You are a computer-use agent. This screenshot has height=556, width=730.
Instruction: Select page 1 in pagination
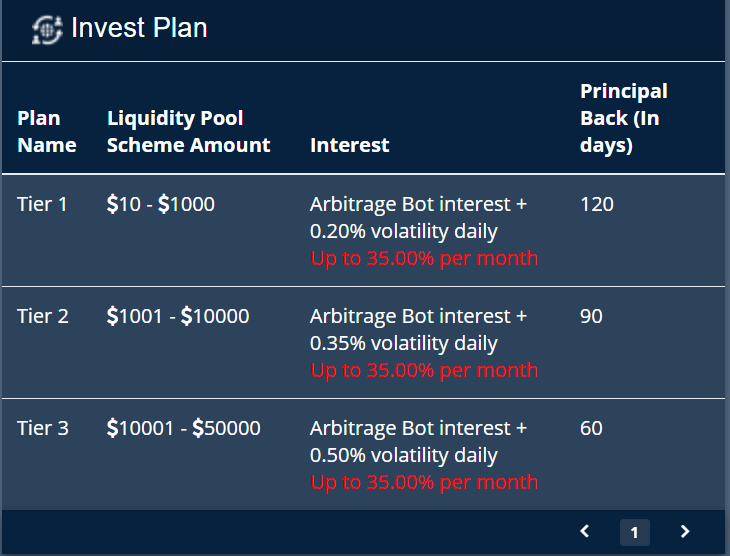634,532
